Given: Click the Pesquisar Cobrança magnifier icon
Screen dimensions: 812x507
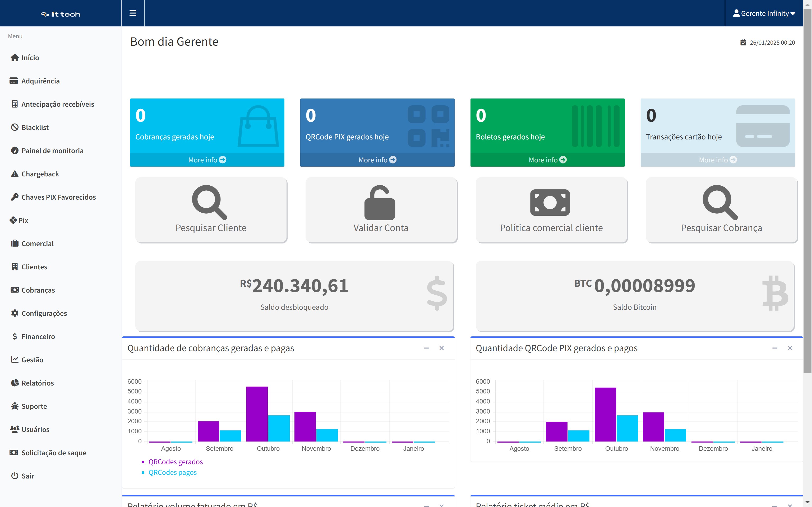Looking at the screenshot, I should (720, 202).
